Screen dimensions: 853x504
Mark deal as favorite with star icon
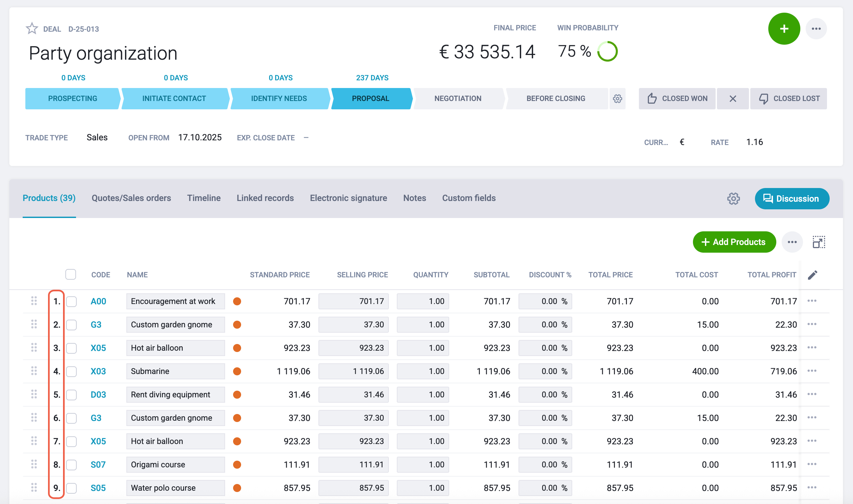32,29
